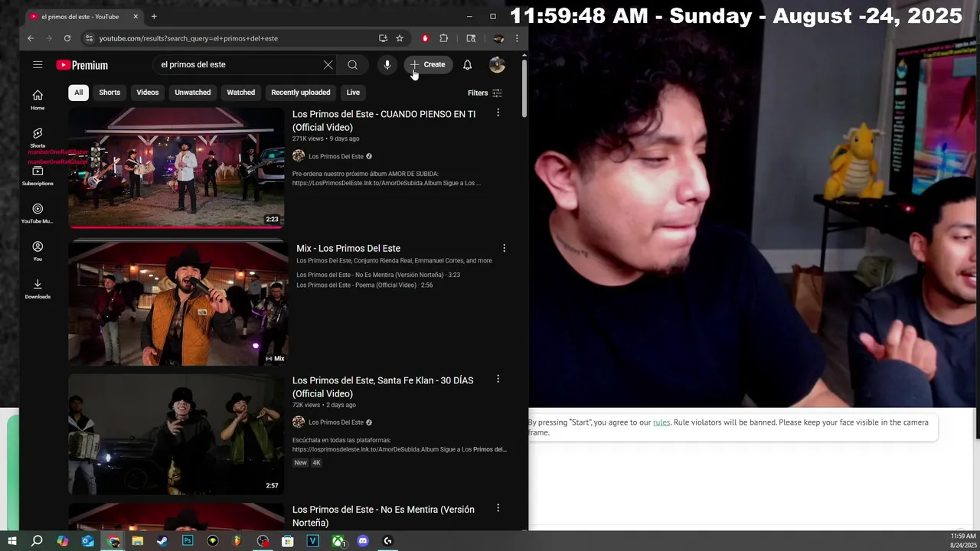Open the 30 DÍAS video title
980x551 pixels.
click(383, 387)
